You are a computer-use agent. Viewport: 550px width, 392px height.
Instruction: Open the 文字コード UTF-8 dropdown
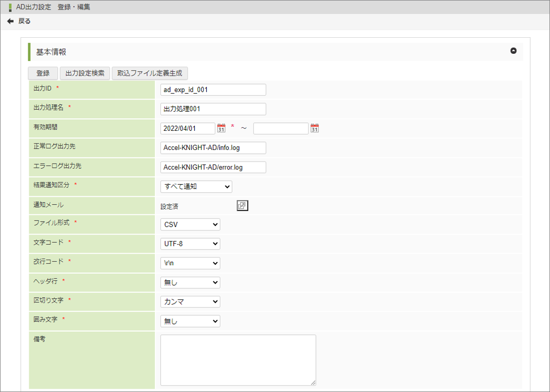click(x=190, y=244)
